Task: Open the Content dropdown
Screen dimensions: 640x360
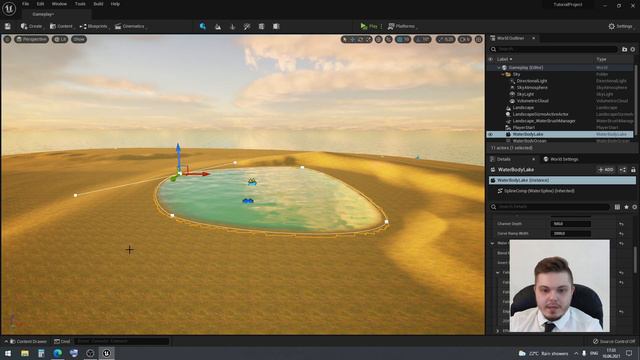Action: tap(61, 26)
